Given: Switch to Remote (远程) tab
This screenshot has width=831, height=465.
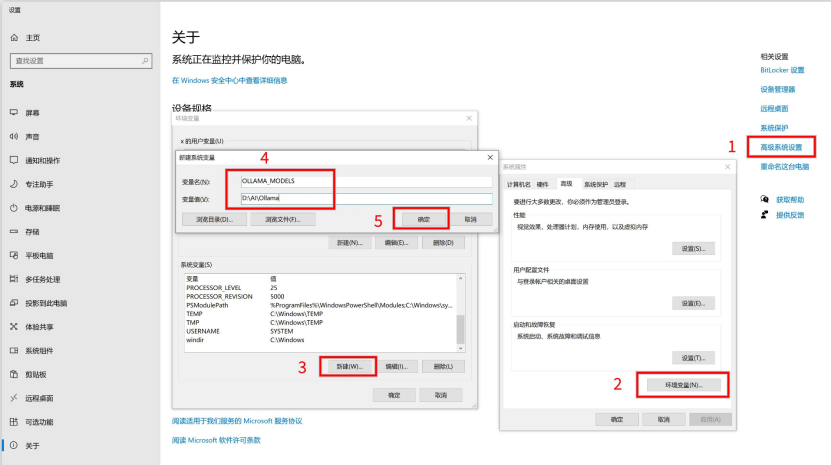Looking at the screenshot, I should (x=620, y=185).
